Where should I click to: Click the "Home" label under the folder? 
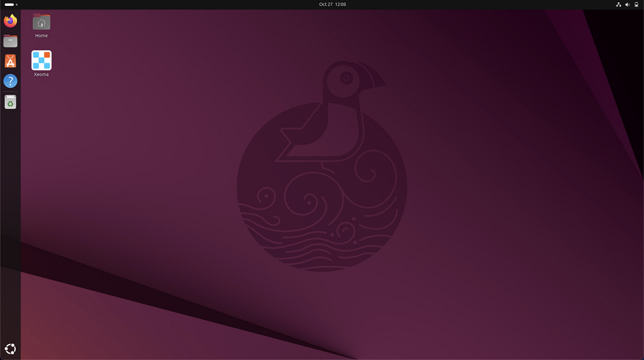(x=41, y=36)
